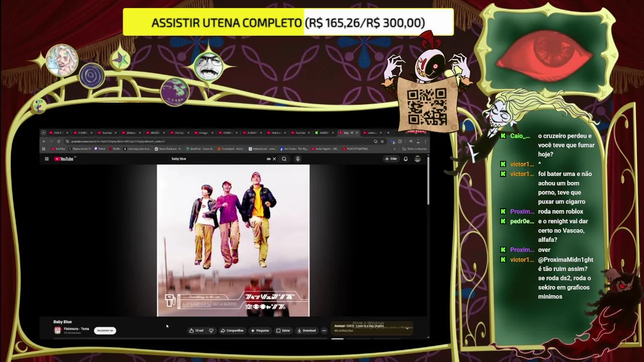Open the Twitch bookmark

[100, 149]
